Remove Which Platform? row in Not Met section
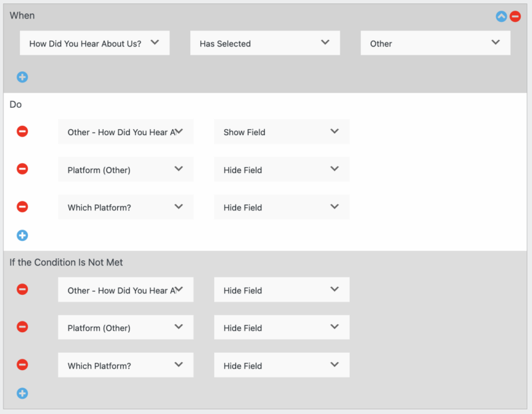The image size is (532, 414). 23,365
